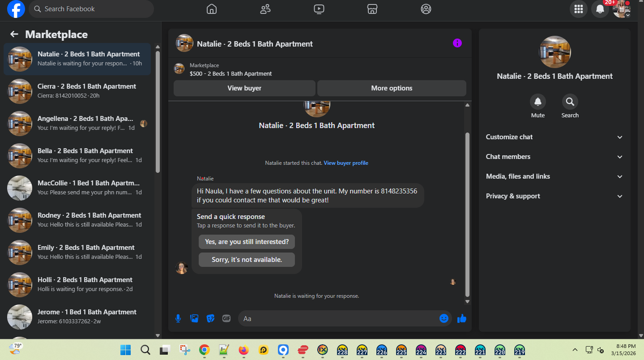Open the Video (Watch) icon
This screenshot has width=644, height=360.
(x=319, y=9)
